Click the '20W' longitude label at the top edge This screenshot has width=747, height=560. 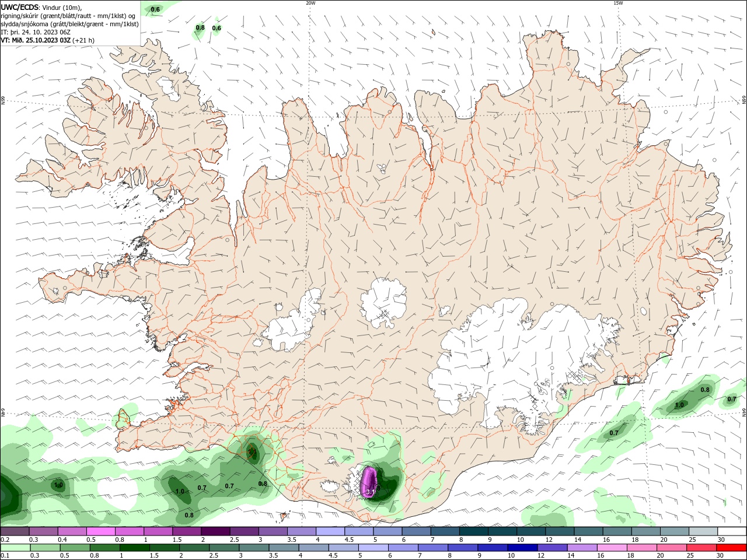point(310,3)
